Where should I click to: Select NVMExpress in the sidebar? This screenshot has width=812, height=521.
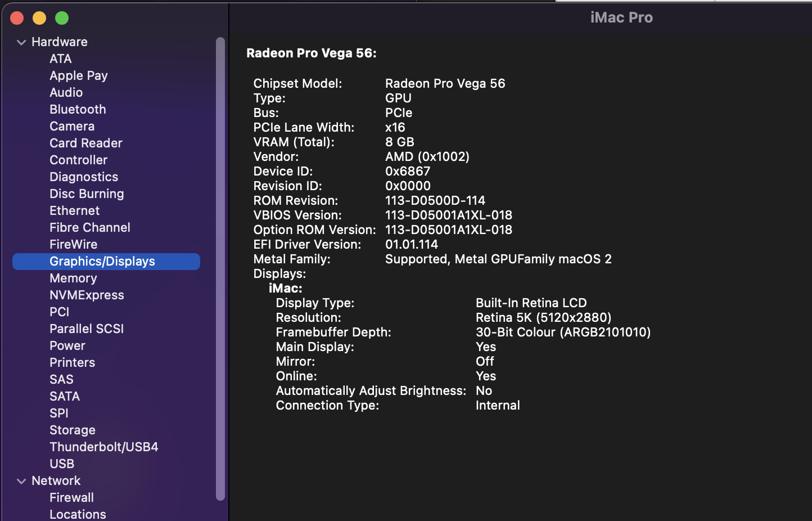click(87, 295)
